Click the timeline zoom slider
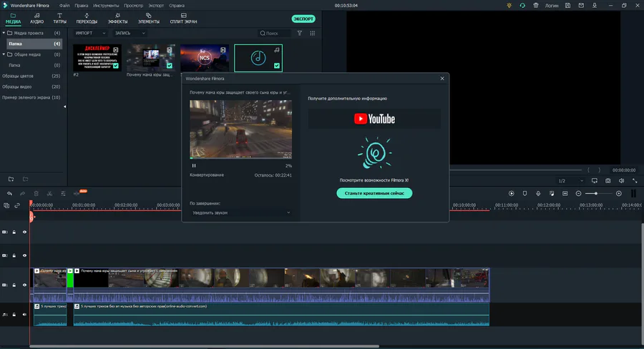 pyautogui.click(x=597, y=193)
